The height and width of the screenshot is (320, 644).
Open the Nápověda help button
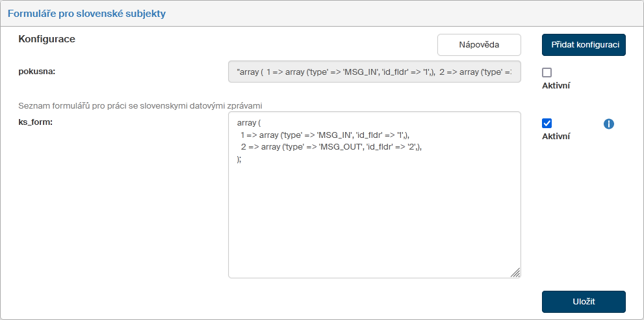point(479,45)
